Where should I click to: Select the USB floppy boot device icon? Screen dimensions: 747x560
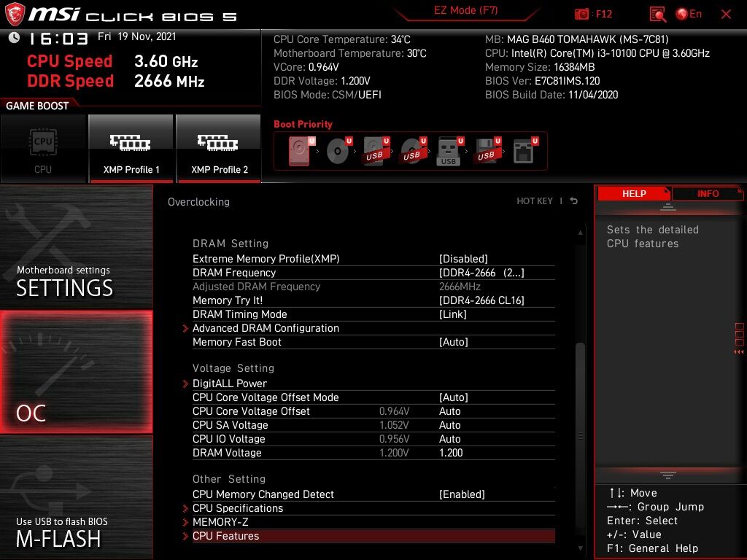[x=487, y=151]
